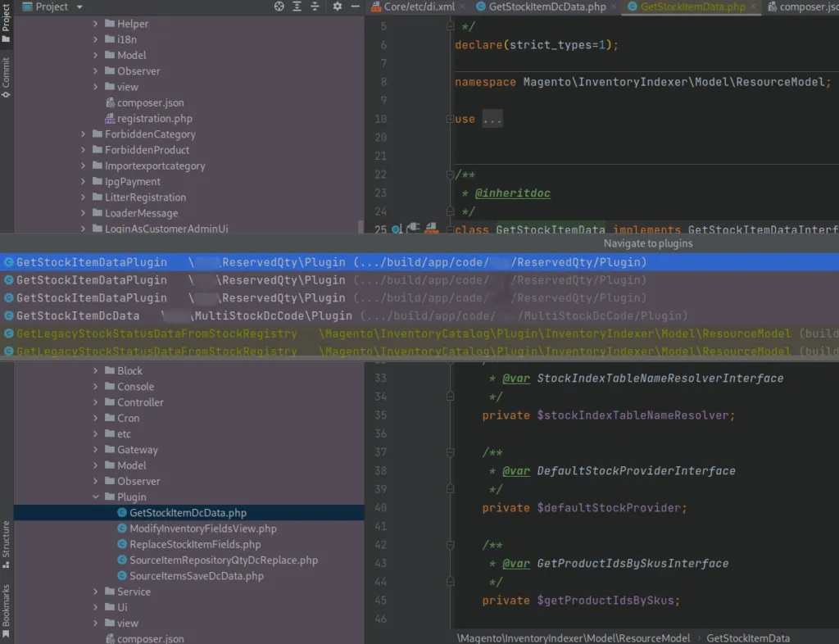Screen dimensions: 839x644
Task: Click the Expand All icon above Project tree
Action: coord(297,7)
